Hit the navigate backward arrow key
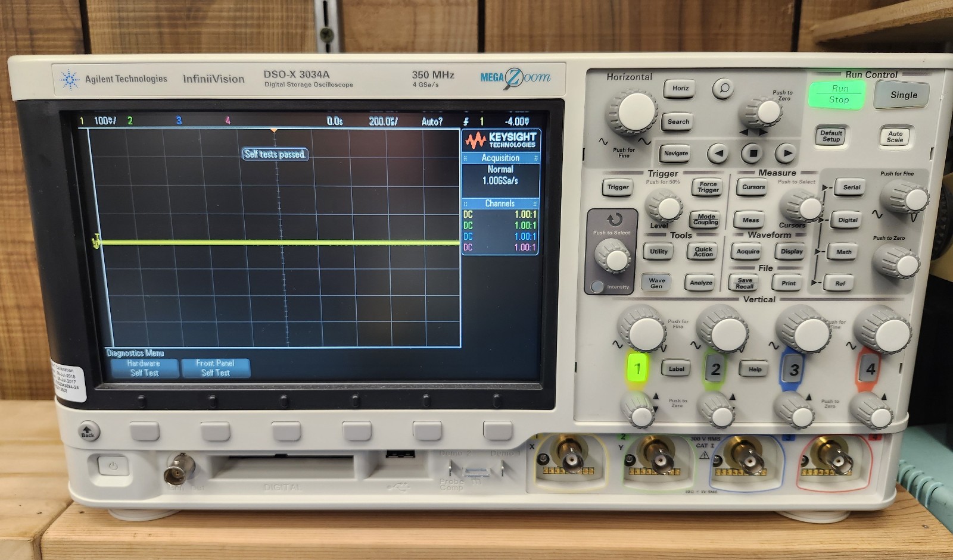The height and width of the screenshot is (560, 953). (x=718, y=154)
